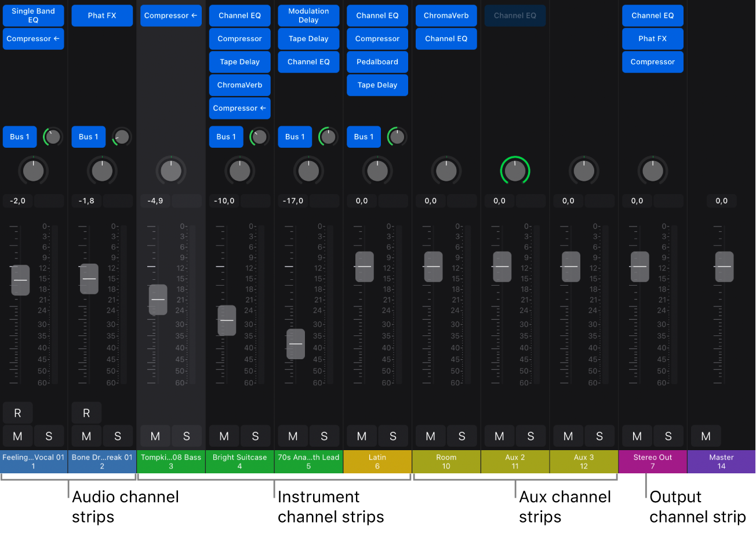Click the send level knob on Latin
This screenshot has height=533, width=756.
coord(397,137)
